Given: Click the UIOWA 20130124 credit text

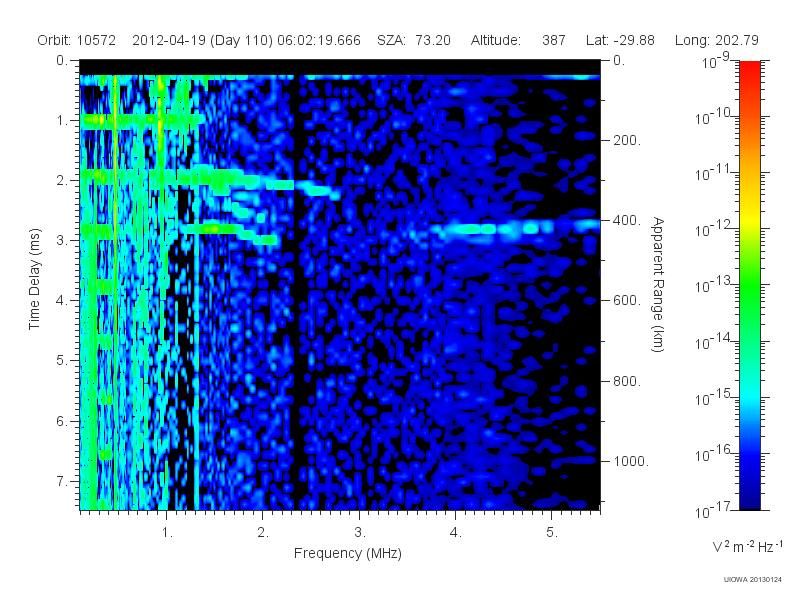Looking at the screenshot, I should coord(753,580).
